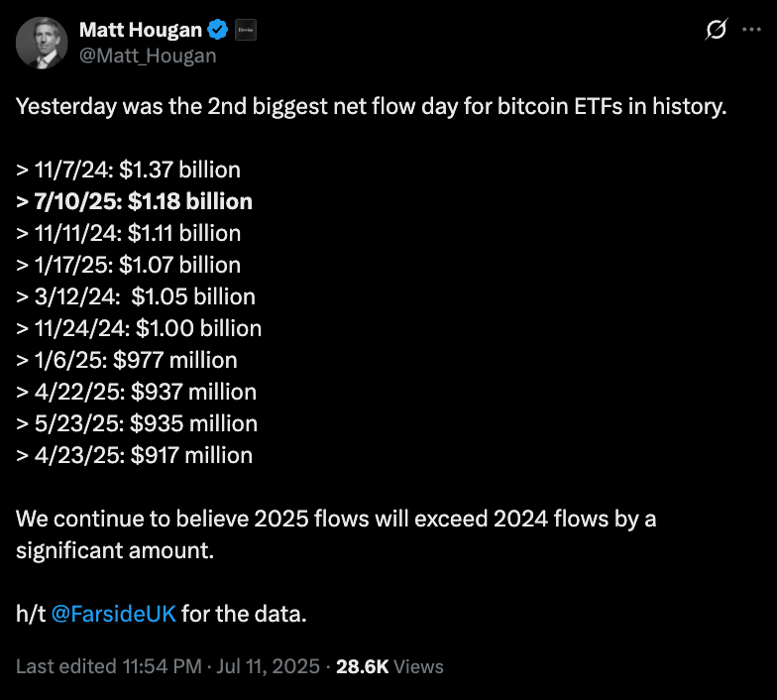Open the Grok explain-post icon
The width and height of the screenshot is (777, 700).
pos(716,30)
